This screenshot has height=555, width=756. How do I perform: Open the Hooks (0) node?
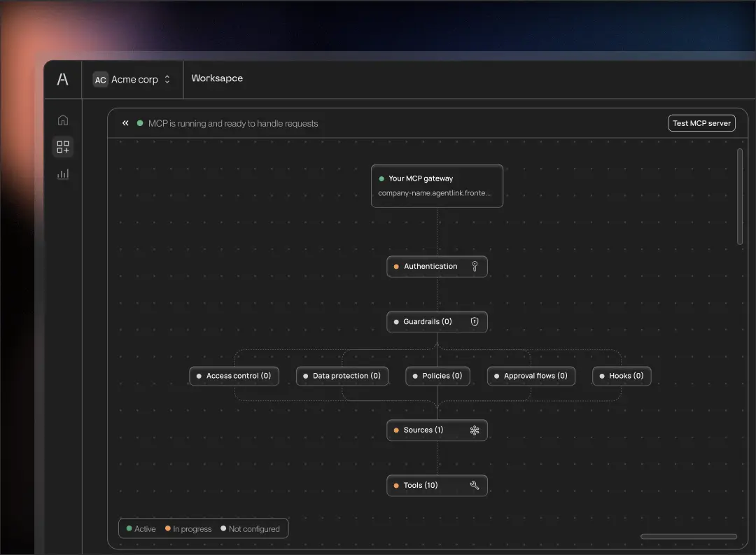tap(622, 376)
